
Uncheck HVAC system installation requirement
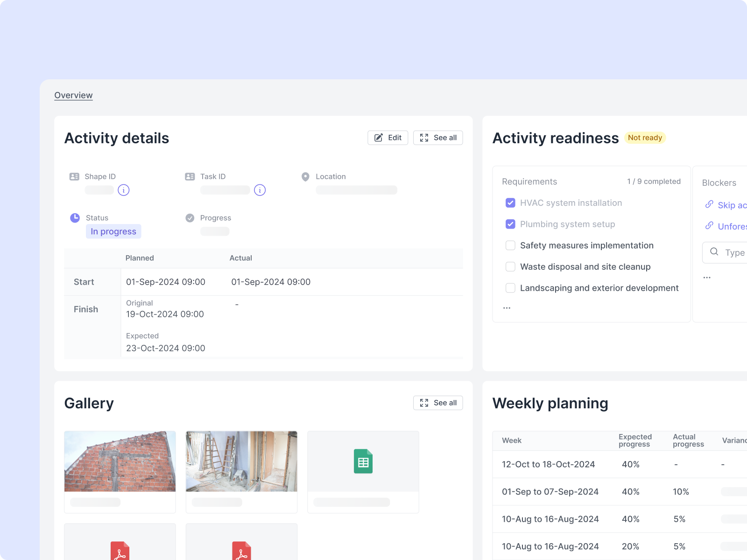pos(510,203)
